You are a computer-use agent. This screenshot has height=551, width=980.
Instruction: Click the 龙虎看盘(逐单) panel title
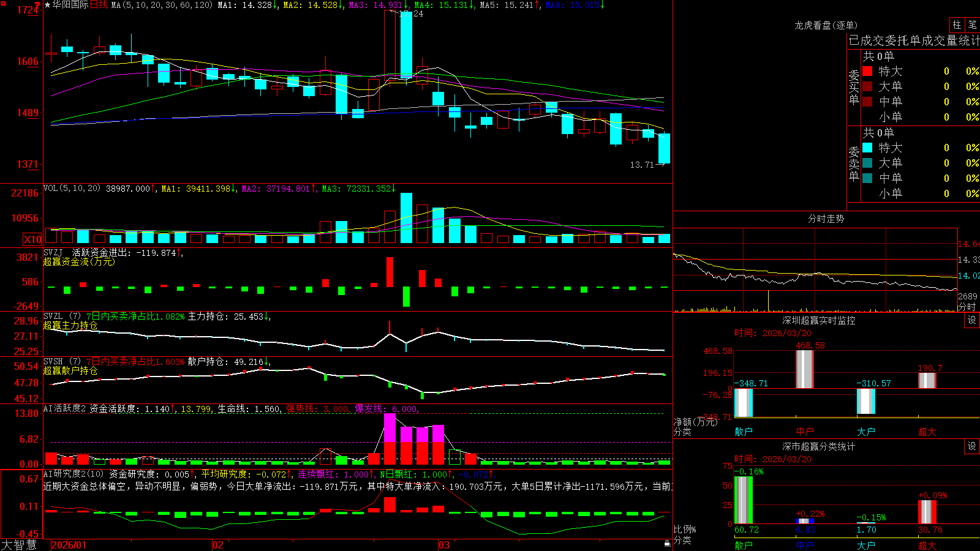pyautogui.click(x=826, y=25)
